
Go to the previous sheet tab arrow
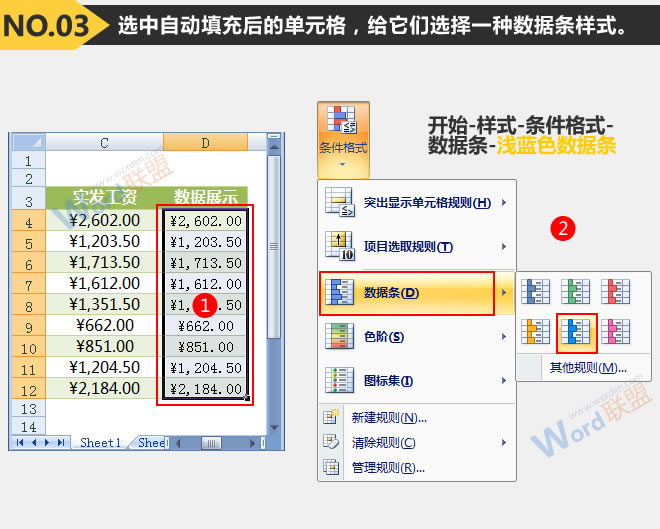(x=34, y=442)
